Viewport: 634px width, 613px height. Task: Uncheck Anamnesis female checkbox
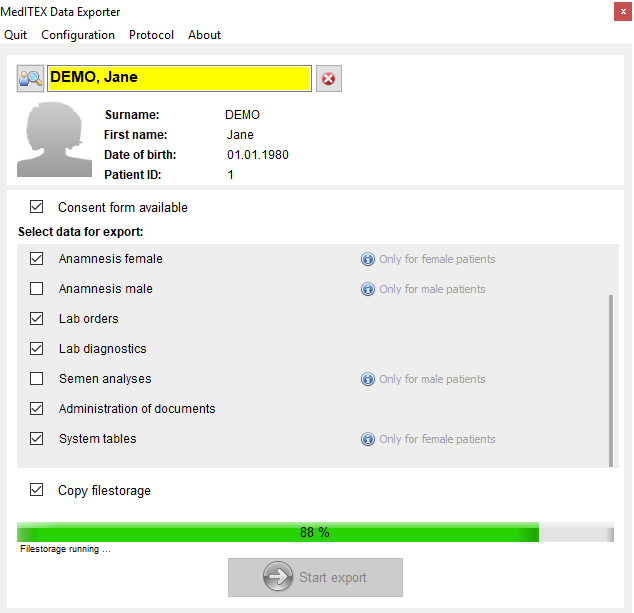click(x=36, y=258)
